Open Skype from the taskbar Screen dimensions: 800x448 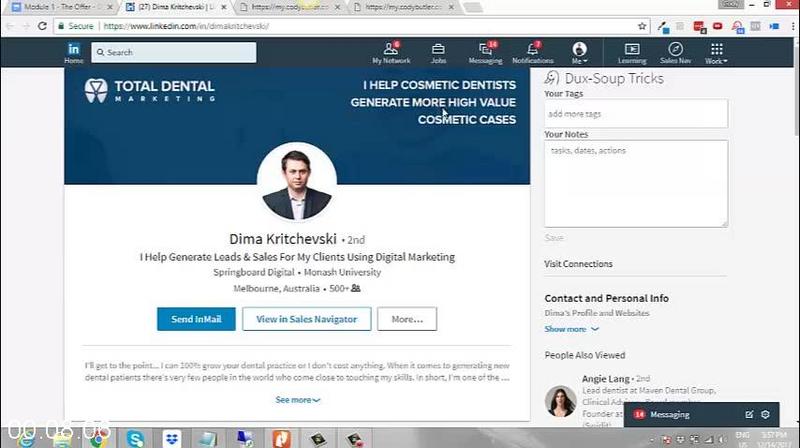tap(135, 438)
